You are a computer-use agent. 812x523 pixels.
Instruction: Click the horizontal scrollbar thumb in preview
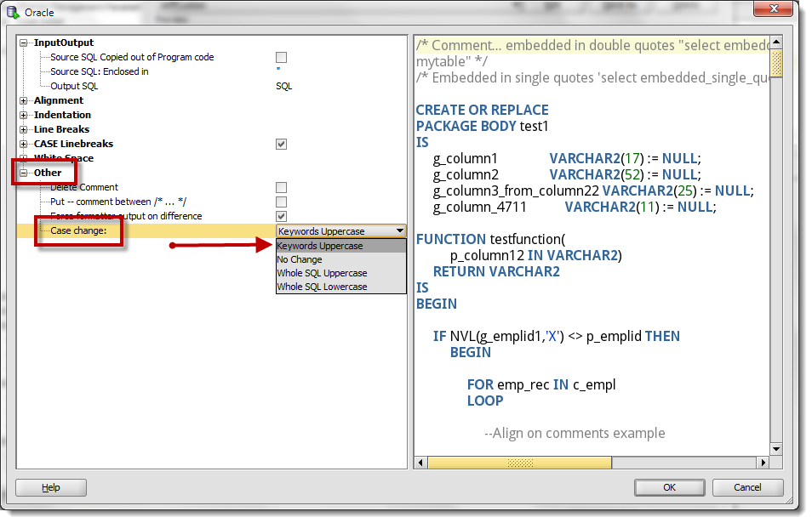pyautogui.click(x=520, y=463)
